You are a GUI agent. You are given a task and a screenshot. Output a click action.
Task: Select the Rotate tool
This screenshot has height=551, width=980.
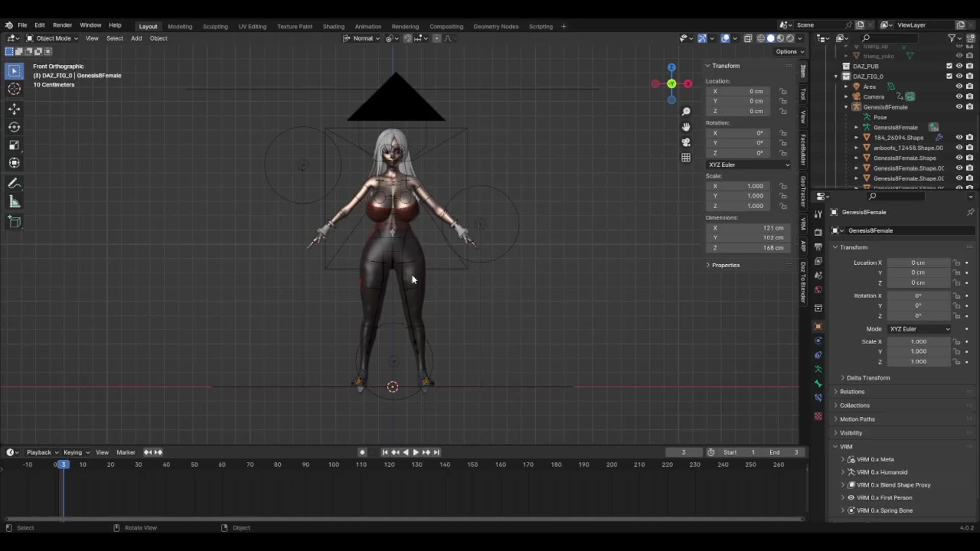click(14, 127)
